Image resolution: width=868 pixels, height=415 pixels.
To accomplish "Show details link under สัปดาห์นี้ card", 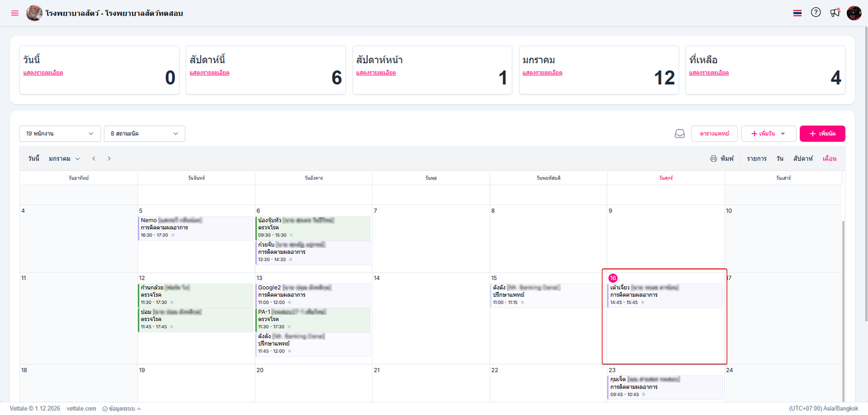I will (210, 73).
